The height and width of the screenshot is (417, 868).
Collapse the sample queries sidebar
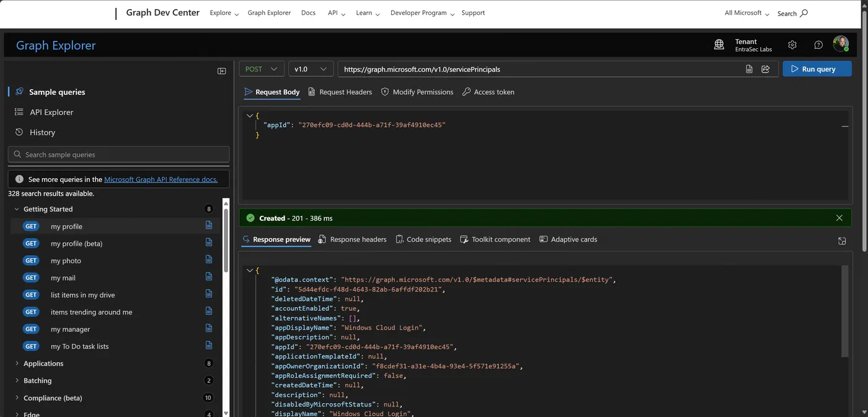point(221,71)
